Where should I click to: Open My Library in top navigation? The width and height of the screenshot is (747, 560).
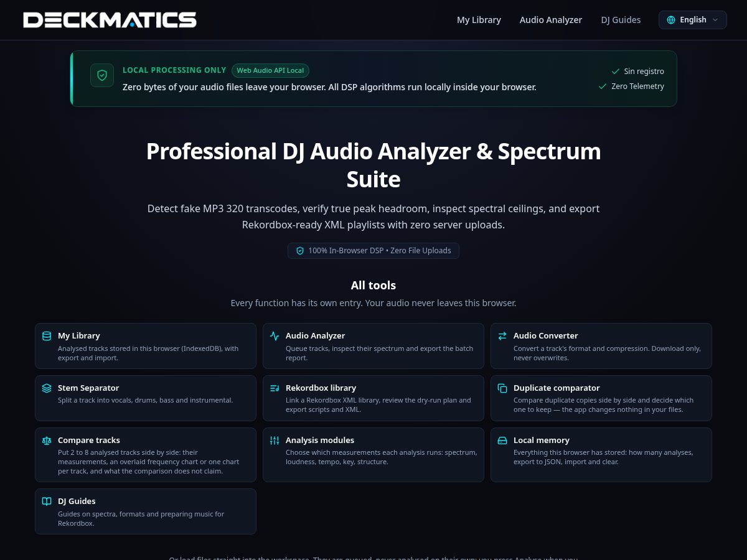tap(479, 20)
